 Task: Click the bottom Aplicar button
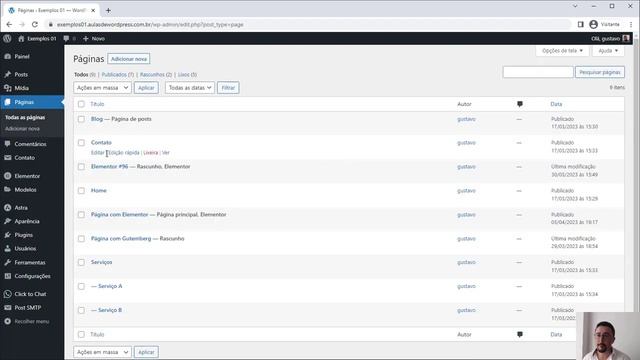[146, 352]
